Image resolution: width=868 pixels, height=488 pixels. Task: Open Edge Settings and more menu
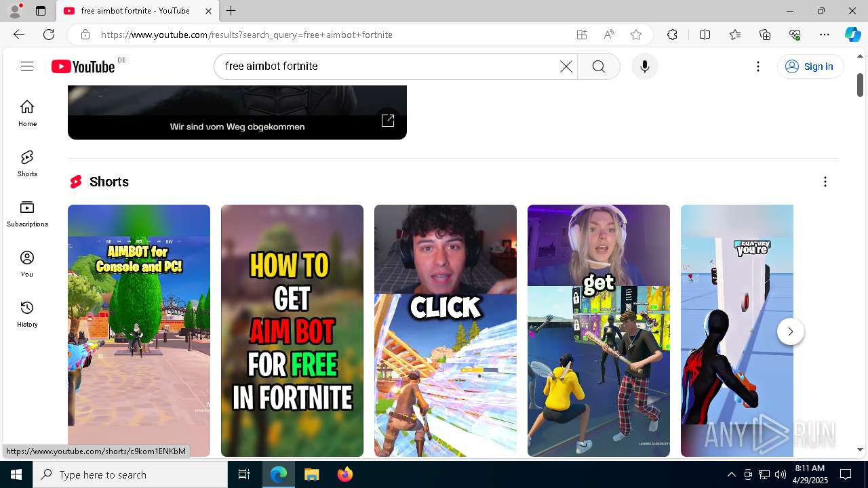click(825, 35)
